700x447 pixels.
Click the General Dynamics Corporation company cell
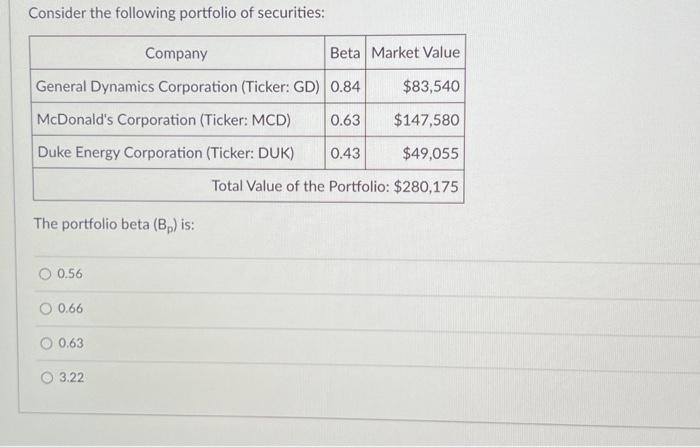pyautogui.click(x=178, y=87)
